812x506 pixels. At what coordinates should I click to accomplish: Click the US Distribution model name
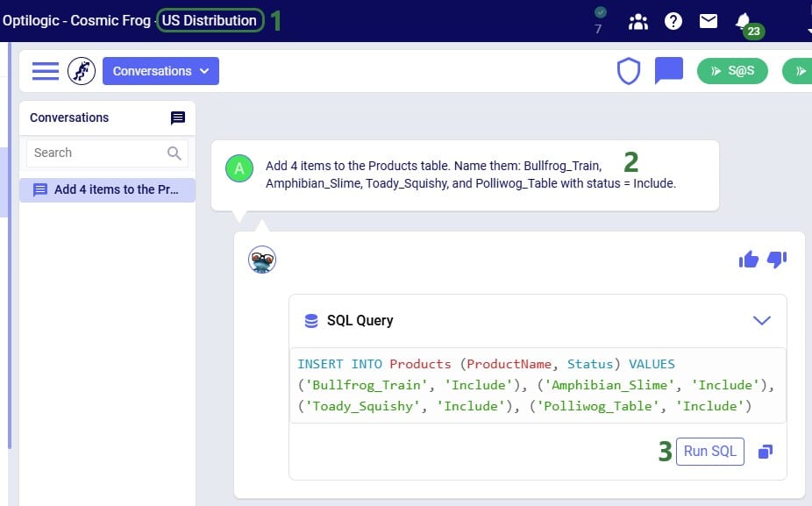[x=210, y=21]
